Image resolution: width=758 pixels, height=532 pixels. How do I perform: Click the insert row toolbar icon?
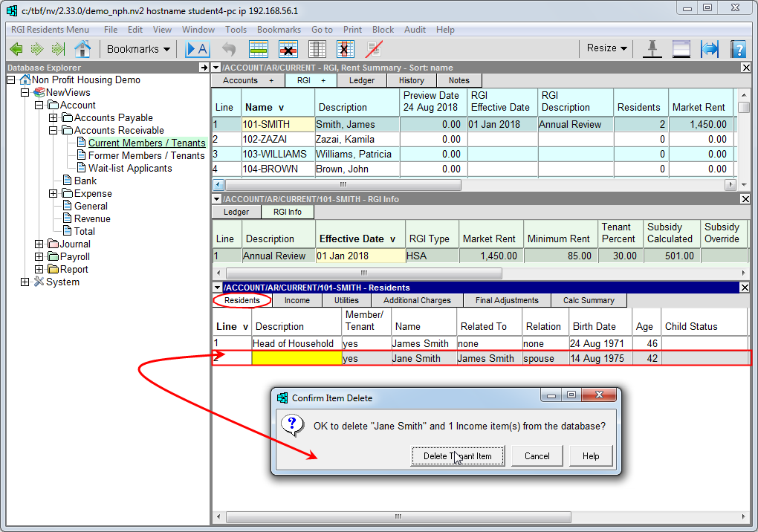[258, 49]
